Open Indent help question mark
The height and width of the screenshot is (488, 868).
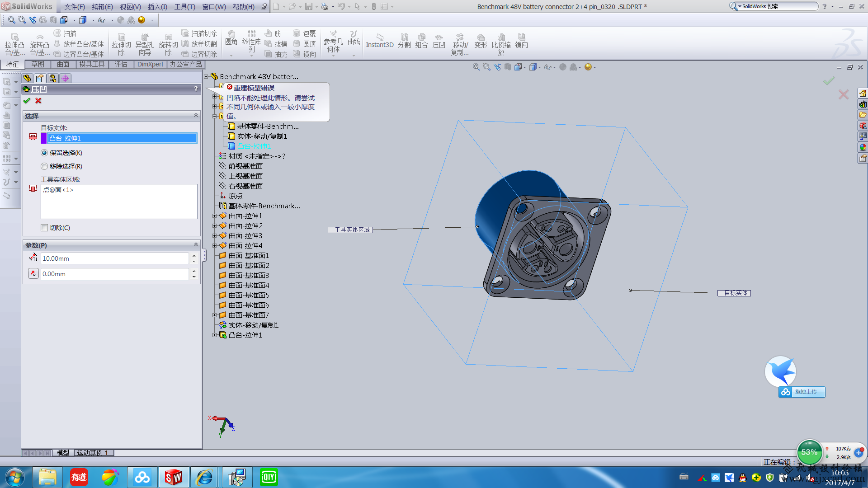pos(196,89)
